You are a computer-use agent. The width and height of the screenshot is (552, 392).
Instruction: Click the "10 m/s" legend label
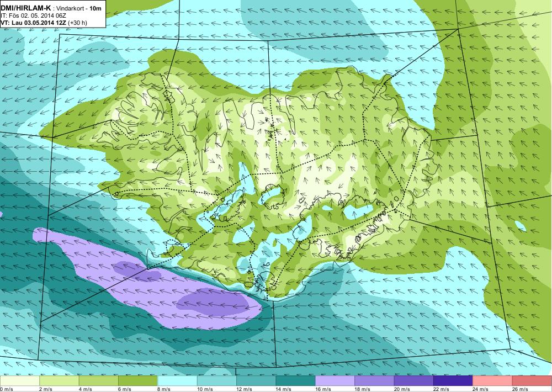coord(205,389)
